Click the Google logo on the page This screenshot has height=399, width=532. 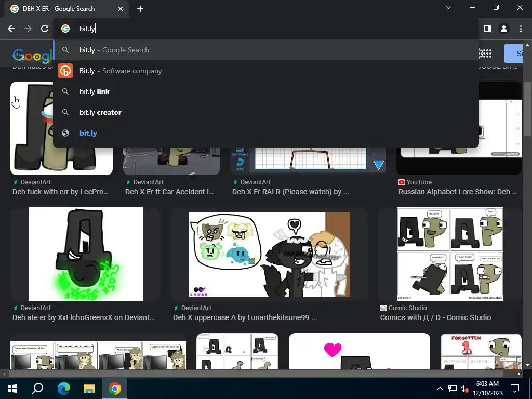[x=33, y=55]
